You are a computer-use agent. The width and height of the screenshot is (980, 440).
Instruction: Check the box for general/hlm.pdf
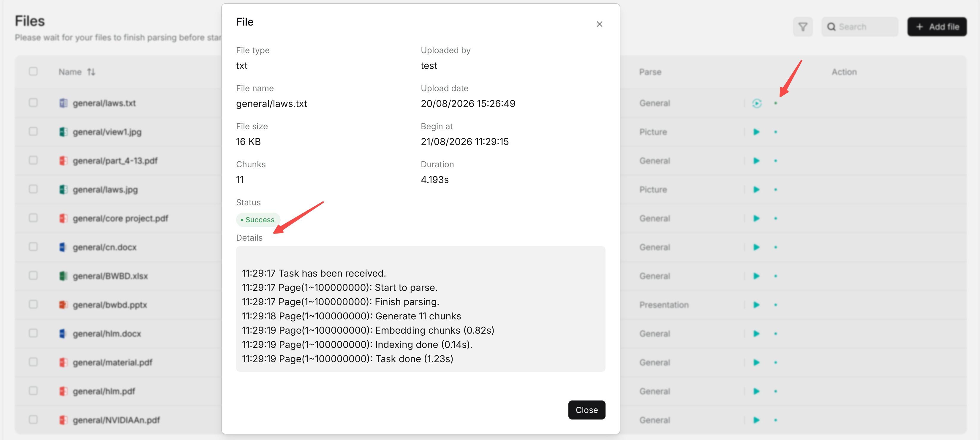click(33, 390)
